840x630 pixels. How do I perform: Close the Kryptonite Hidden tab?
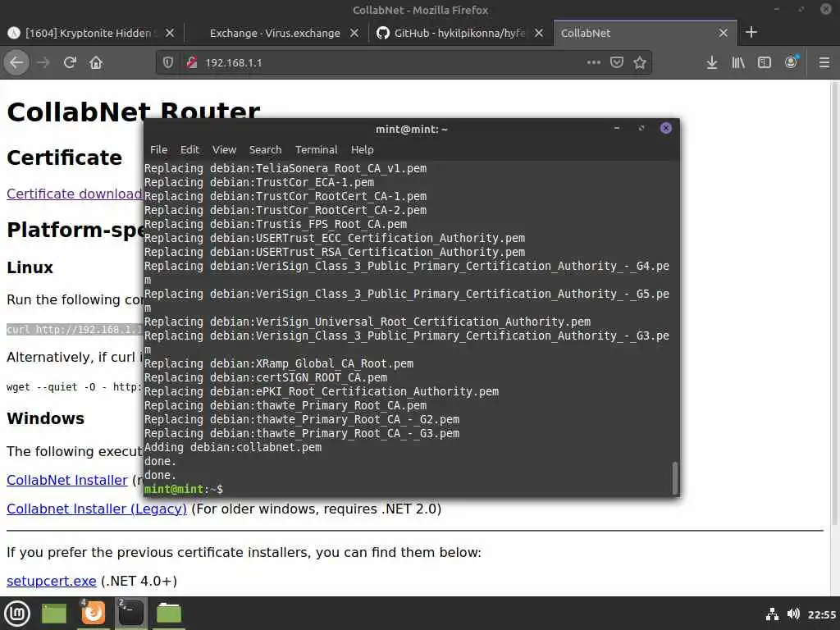coord(170,33)
